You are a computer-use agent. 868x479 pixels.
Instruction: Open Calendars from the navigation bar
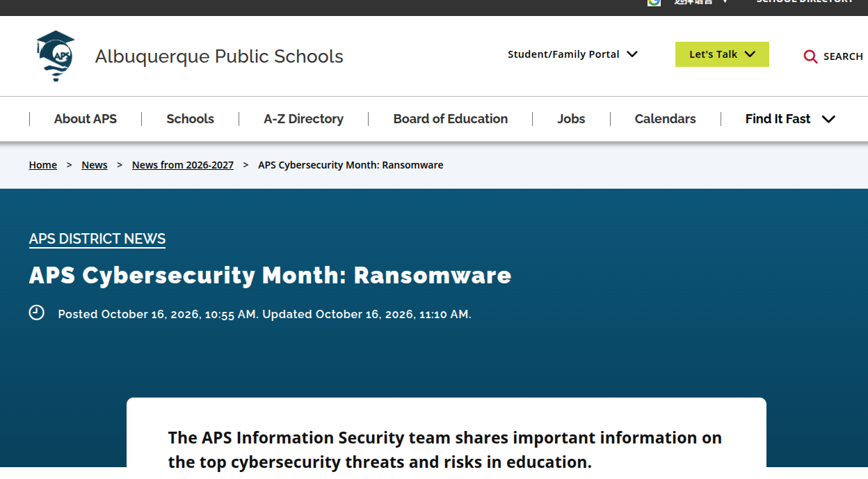pos(665,119)
